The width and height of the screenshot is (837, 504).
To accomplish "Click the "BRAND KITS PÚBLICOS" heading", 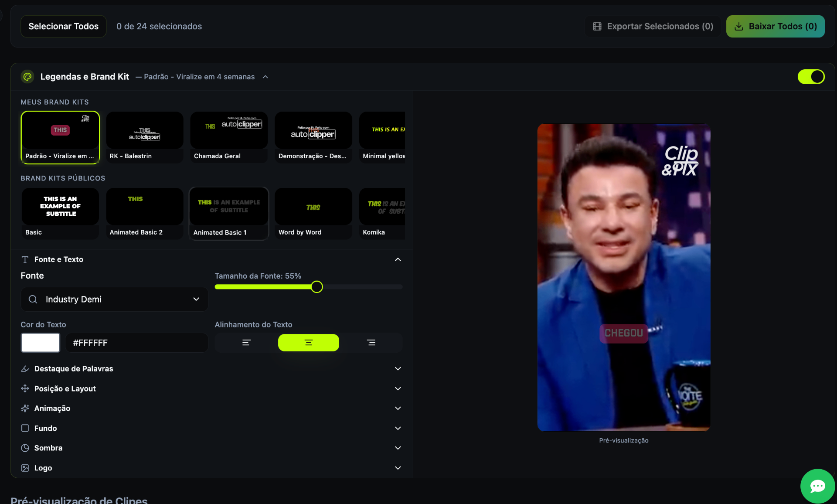I will (63, 178).
